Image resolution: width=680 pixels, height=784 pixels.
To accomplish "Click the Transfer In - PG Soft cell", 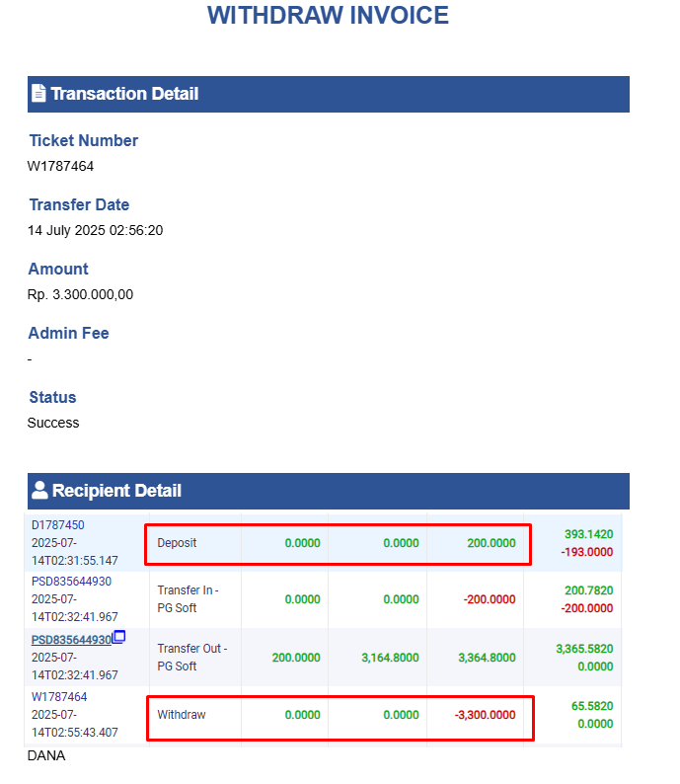I will 188,599.
